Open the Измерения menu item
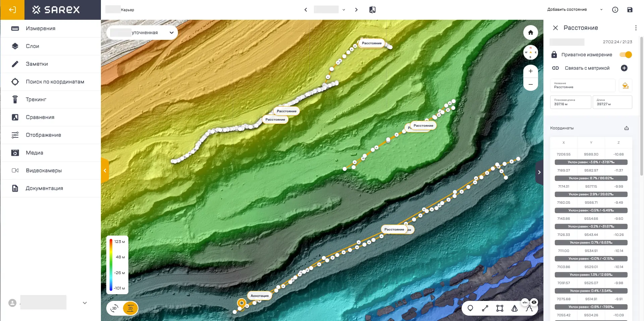The image size is (644, 321). 40,28
